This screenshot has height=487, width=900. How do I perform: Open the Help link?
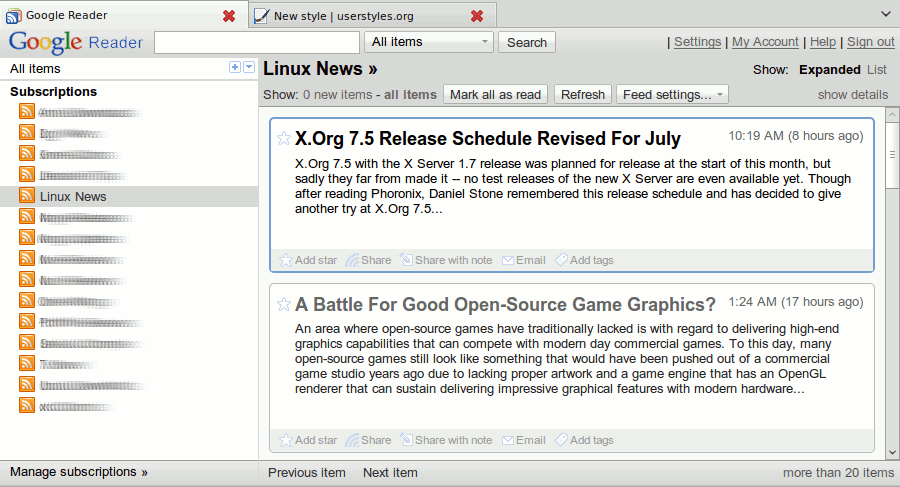tap(823, 42)
